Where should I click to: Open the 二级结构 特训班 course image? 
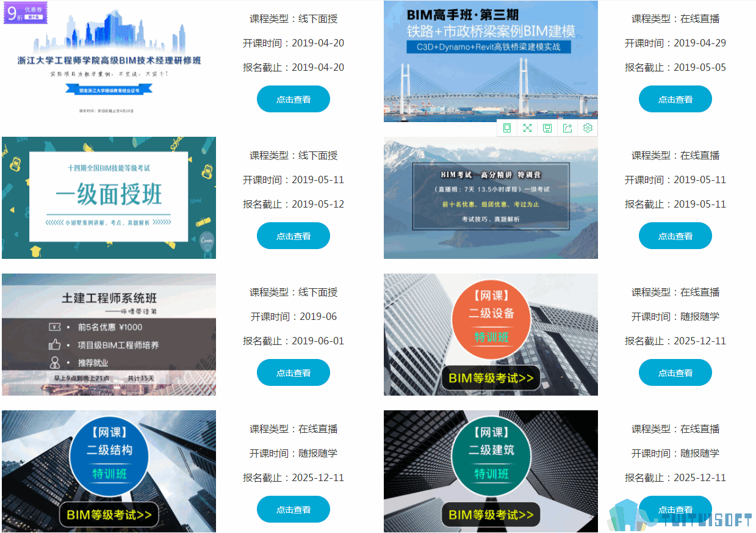pos(109,471)
